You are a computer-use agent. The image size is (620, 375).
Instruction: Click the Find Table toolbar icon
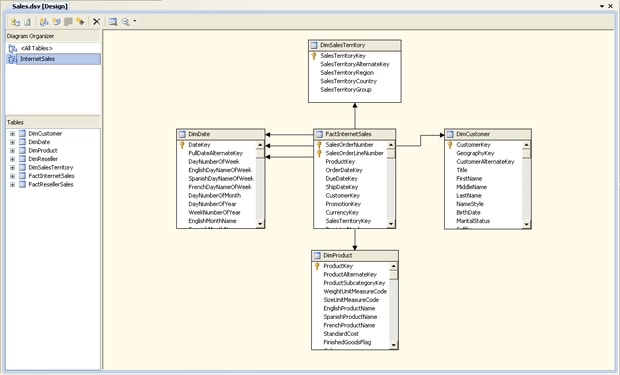113,22
